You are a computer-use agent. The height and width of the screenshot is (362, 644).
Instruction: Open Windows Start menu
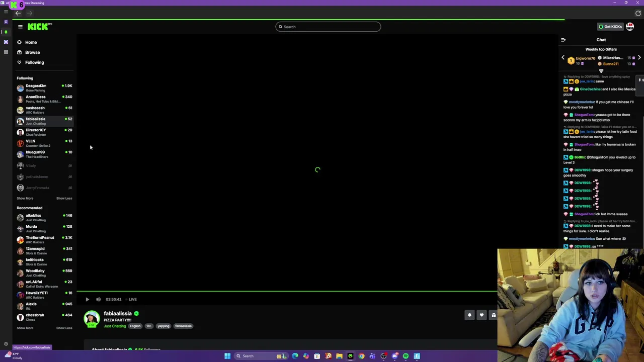[x=227, y=356]
